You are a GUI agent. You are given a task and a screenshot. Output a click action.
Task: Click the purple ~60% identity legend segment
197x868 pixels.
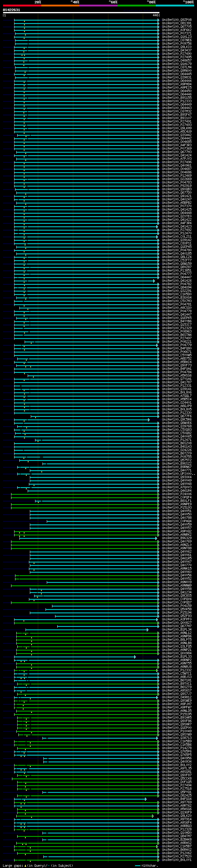[x=99, y=6]
